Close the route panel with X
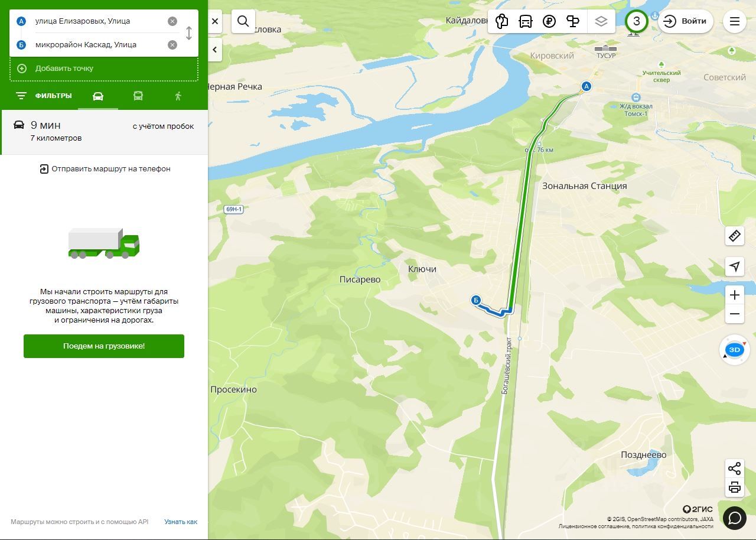The height and width of the screenshot is (540, 756). tap(215, 21)
